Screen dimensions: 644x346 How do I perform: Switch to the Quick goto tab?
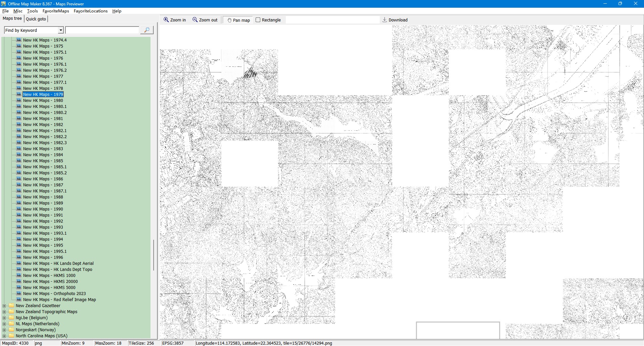point(36,19)
